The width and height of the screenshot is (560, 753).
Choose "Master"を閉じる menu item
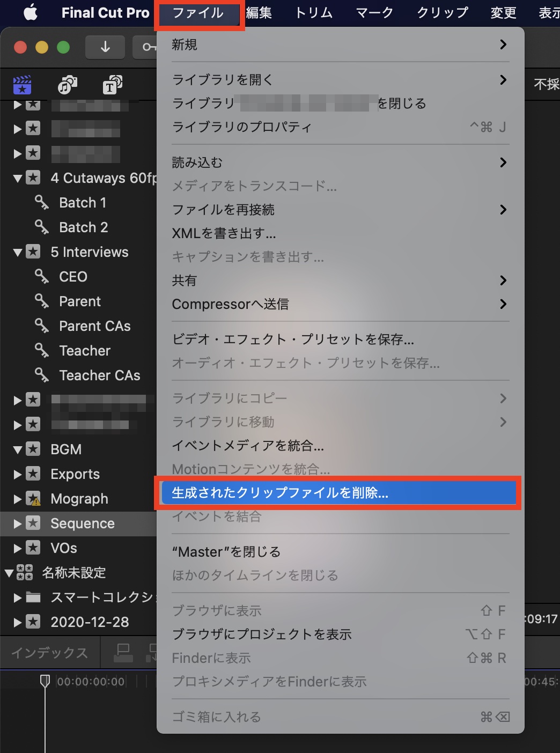click(340, 552)
